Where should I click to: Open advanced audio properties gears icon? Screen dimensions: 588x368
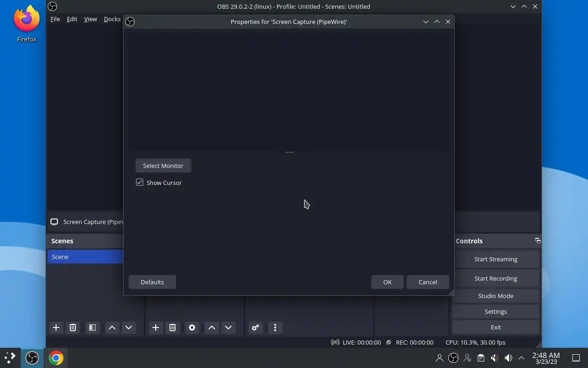coord(255,328)
